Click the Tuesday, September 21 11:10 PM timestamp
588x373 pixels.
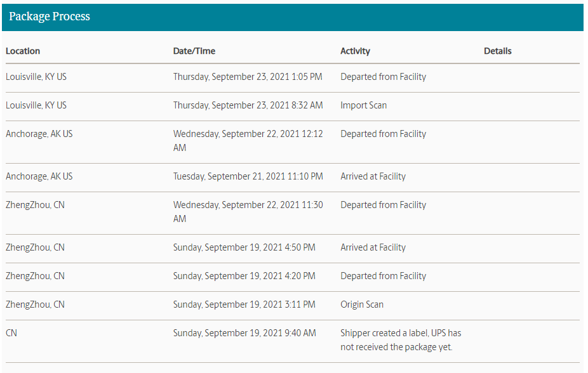click(x=248, y=176)
